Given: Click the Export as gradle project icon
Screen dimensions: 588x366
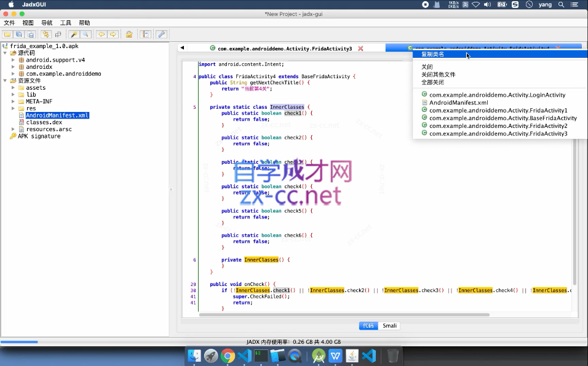Looking at the screenshot, I should point(31,34).
